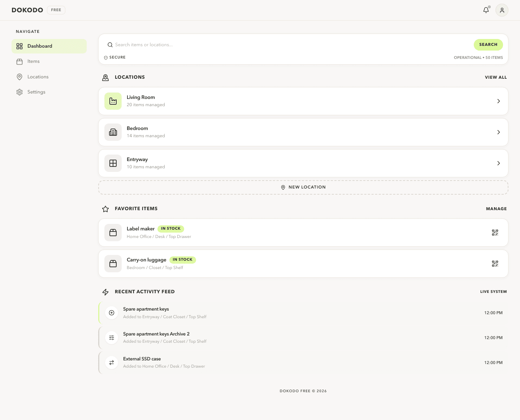This screenshot has width=520, height=420.
Task: Show QR code for Label maker
Action: click(495, 233)
